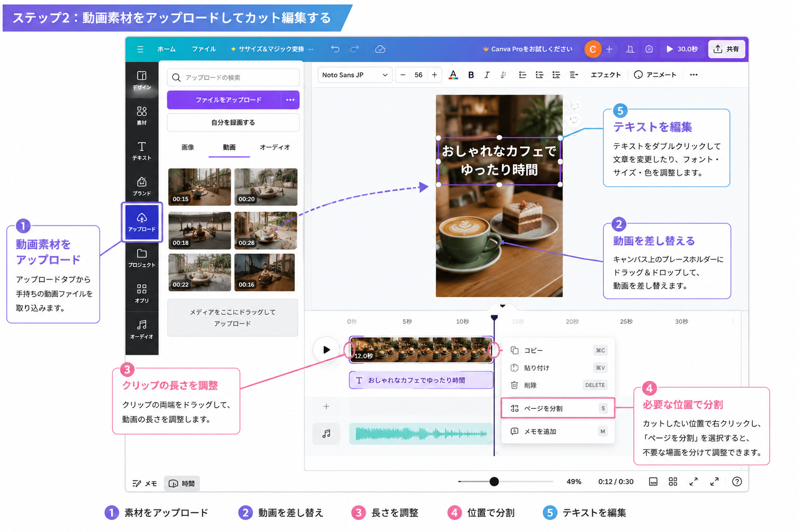
Task: Increase the font size with the plus button
Action: [434, 75]
